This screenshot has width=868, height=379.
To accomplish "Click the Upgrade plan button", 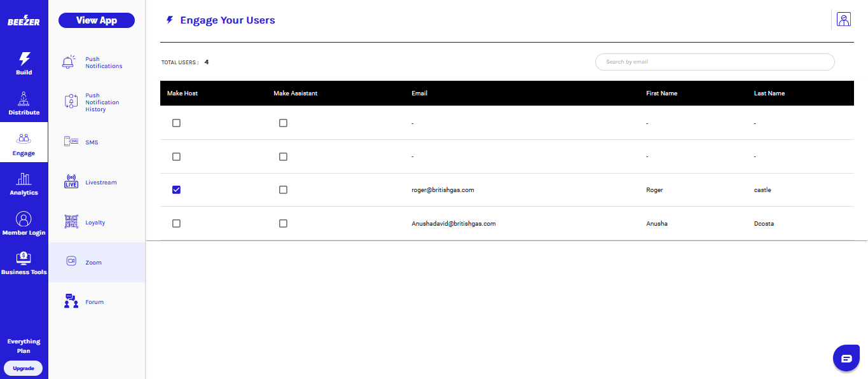I will pyautogui.click(x=24, y=368).
